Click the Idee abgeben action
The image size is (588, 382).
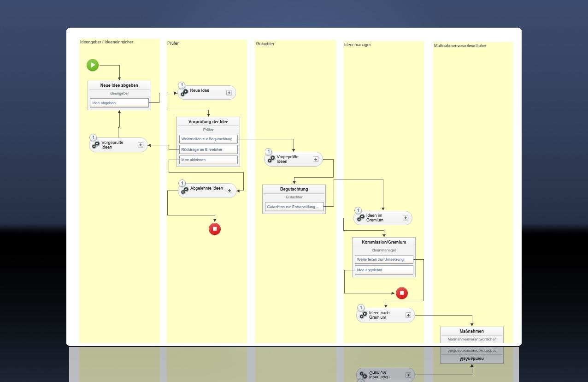119,103
